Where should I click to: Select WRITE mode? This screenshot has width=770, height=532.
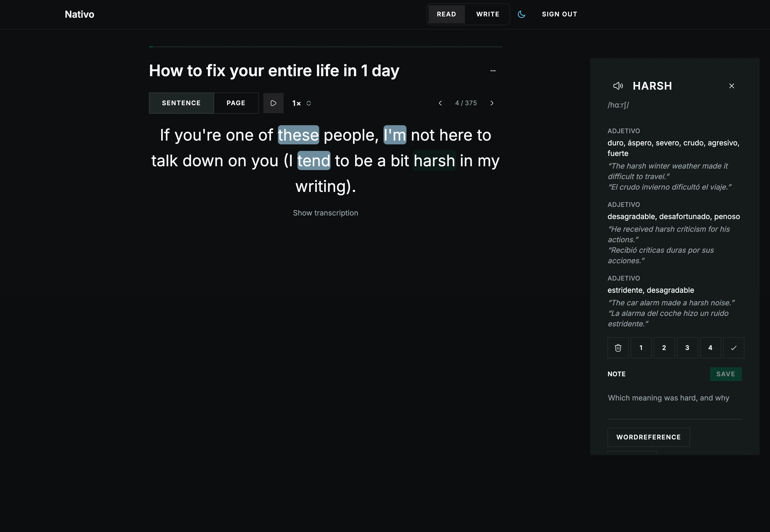coord(488,14)
